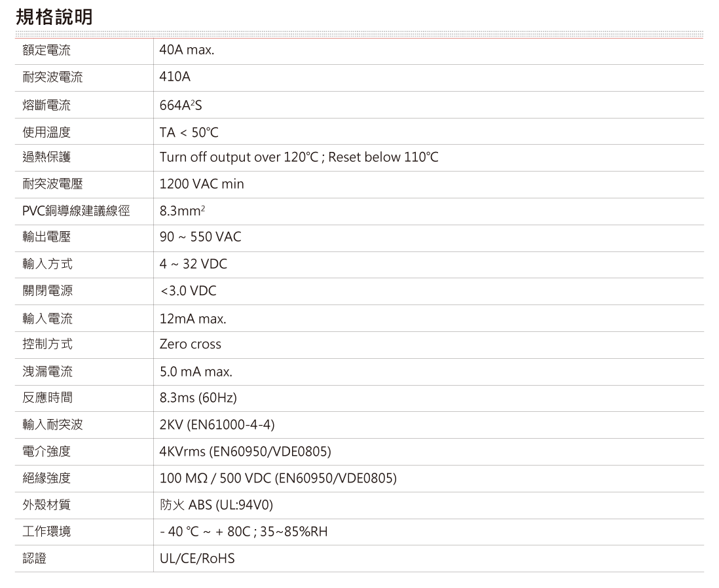Click the 90 ~ 550 VAC output voltage
719x588 pixels.
tap(200, 236)
